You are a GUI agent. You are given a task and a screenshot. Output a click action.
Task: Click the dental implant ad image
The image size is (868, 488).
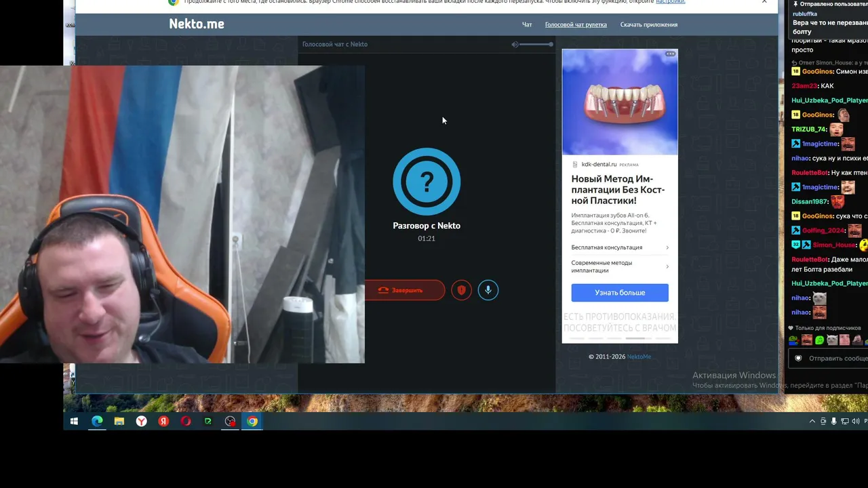620,102
